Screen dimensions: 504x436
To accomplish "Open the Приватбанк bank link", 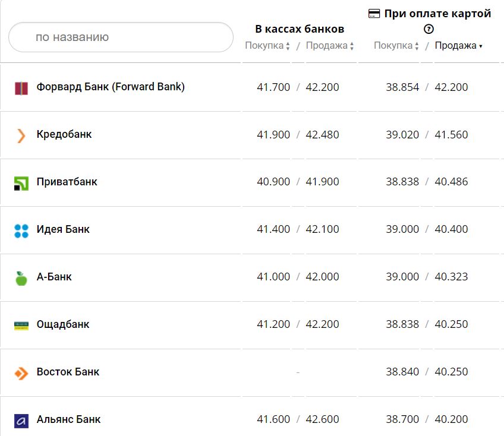I will [x=67, y=182].
